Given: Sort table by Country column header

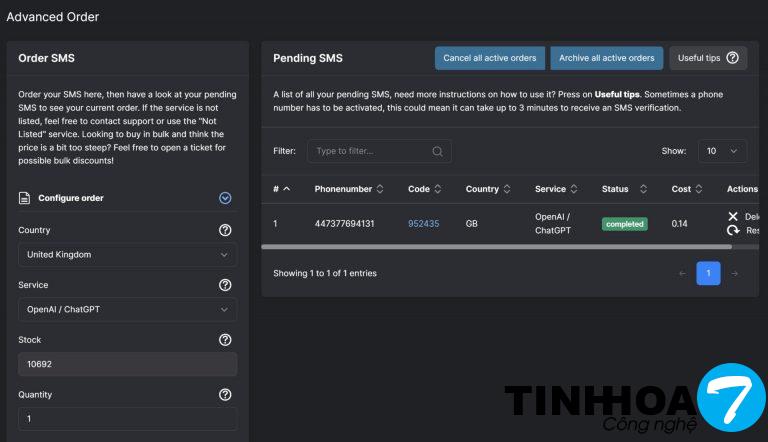Looking at the screenshot, I should tap(488, 189).
